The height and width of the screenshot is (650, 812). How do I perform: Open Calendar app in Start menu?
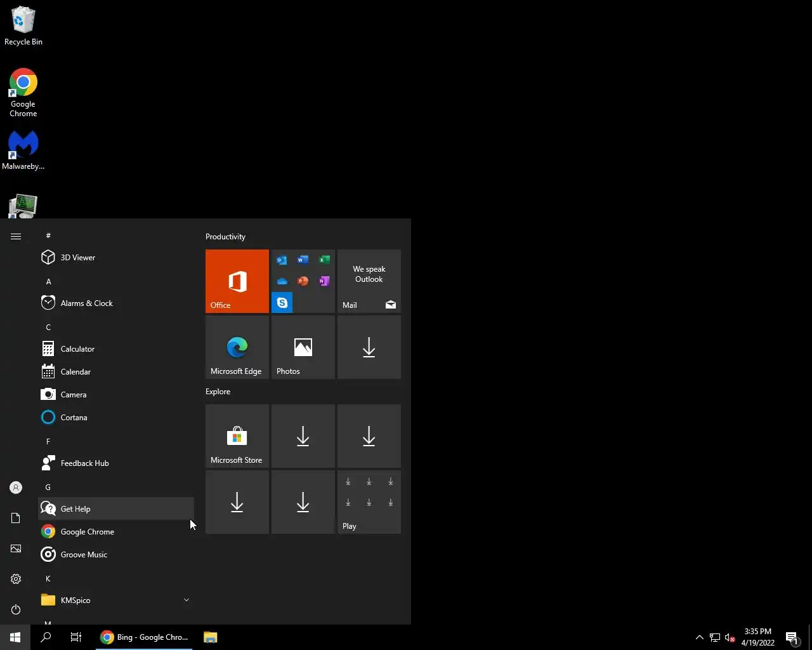116,372
